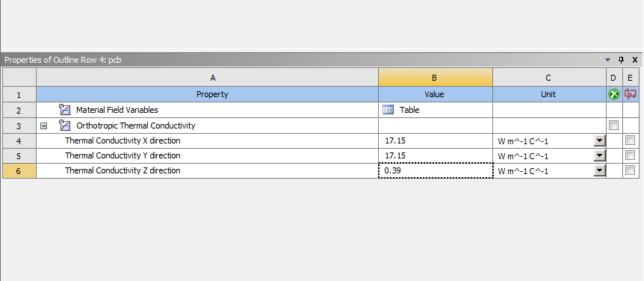644x281 pixels.
Task: Open the Properties panel options dropdown arrow
Action: tap(608, 60)
